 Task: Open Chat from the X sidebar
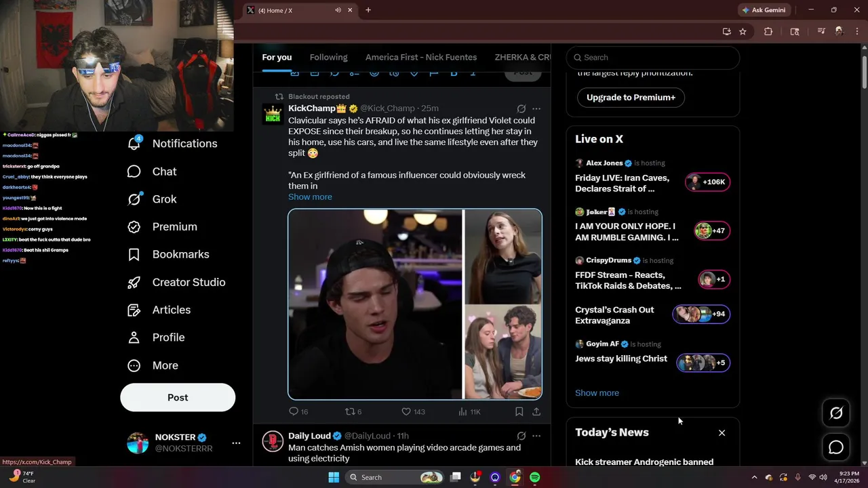click(152, 171)
